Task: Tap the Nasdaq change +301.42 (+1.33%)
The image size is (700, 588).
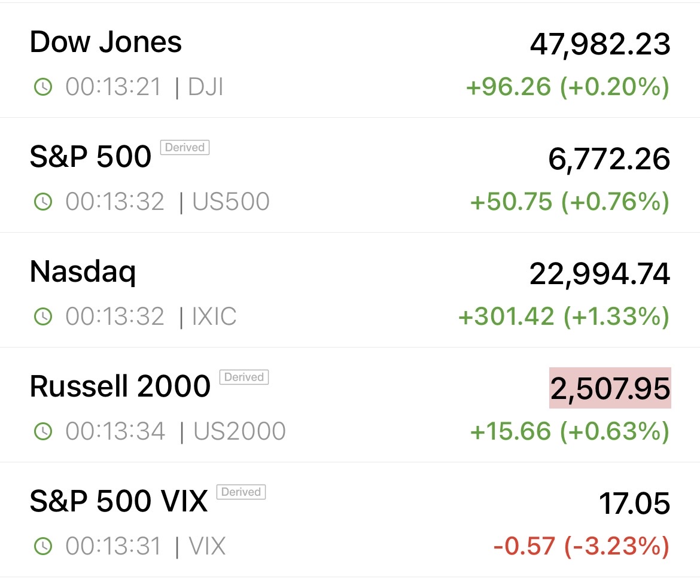Action: 563,316
